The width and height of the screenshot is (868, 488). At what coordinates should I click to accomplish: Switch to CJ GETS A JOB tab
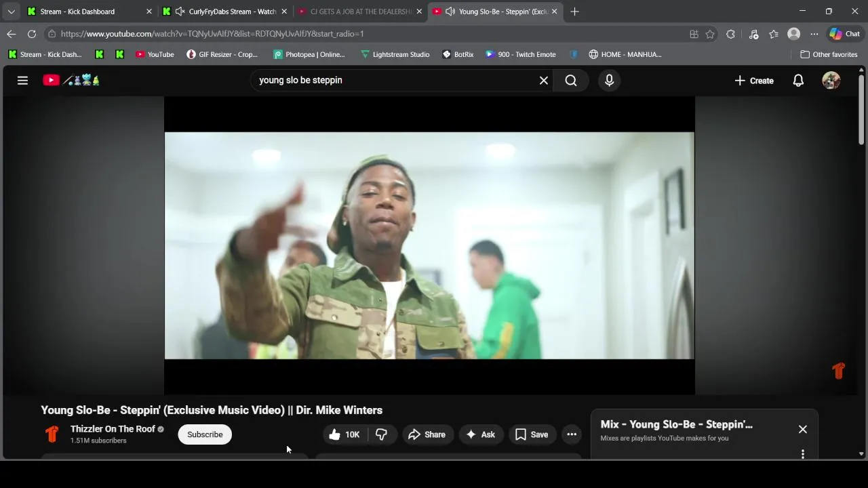359,12
